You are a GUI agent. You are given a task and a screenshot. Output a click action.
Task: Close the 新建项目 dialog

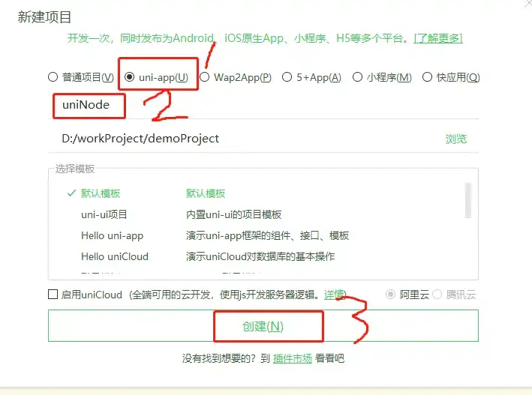point(528,3)
